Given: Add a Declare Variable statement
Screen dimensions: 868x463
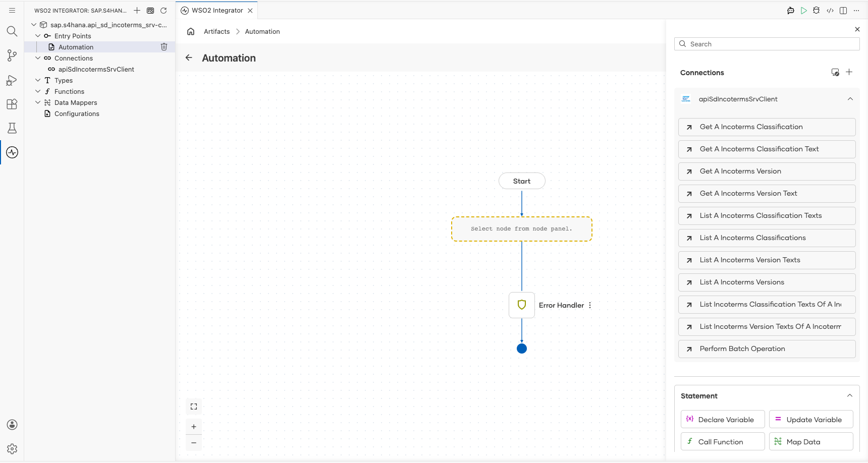Looking at the screenshot, I should coord(723,419).
